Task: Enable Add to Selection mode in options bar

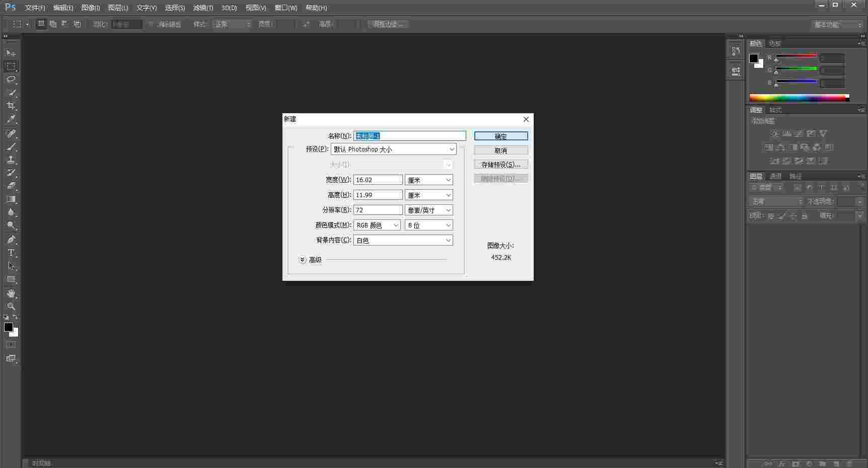Action: pos(53,24)
